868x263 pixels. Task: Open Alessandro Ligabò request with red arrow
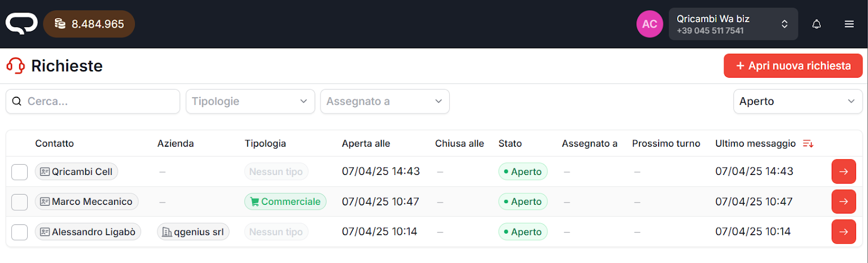[844, 232]
